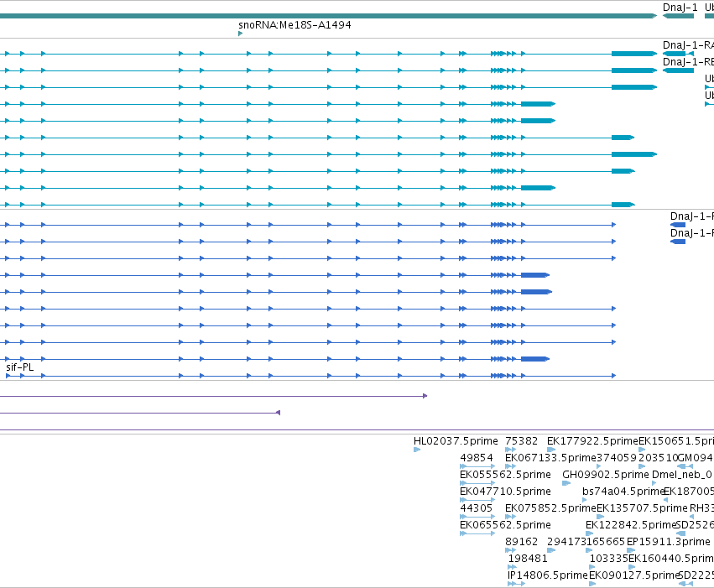The height and width of the screenshot is (588, 714).
Task: Click the 203510 feature label
Action: point(659,458)
